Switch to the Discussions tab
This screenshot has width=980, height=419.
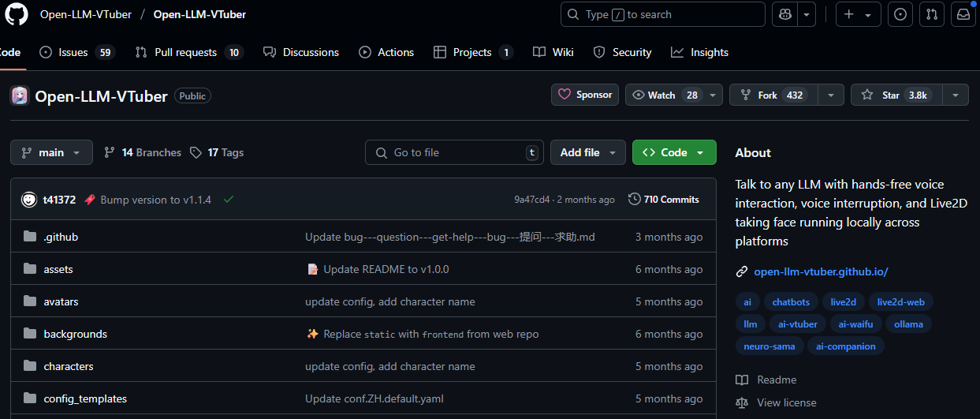(301, 52)
